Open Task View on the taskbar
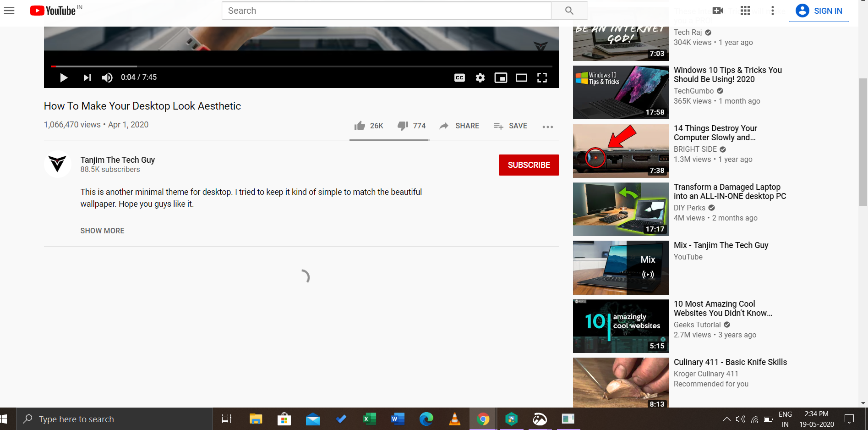868x430 pixels. tap(227, 419)
